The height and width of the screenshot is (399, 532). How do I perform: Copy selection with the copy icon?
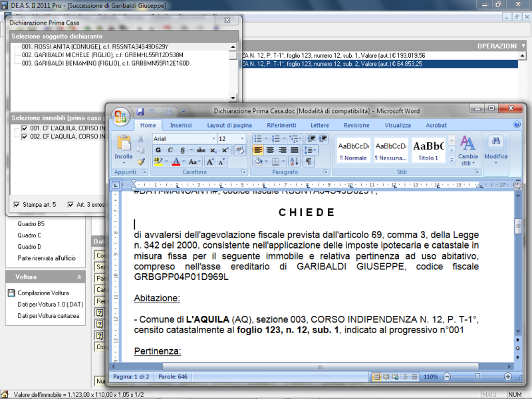point(140,150)
